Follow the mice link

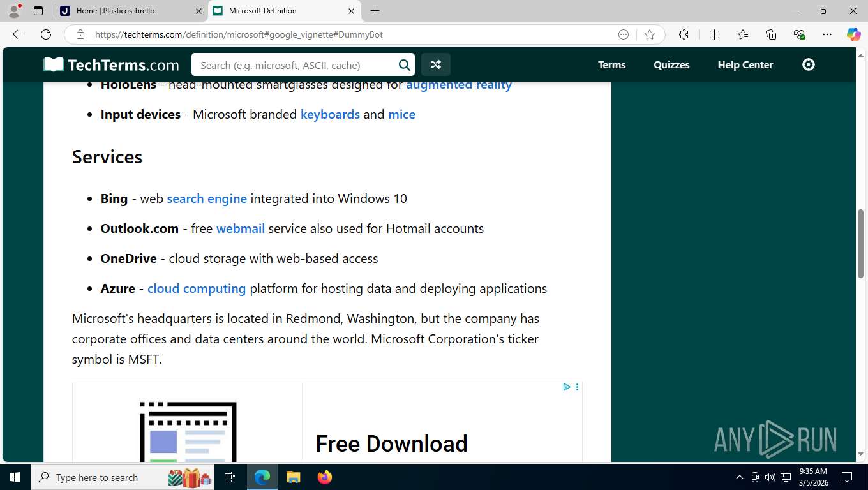click(401, 114)
